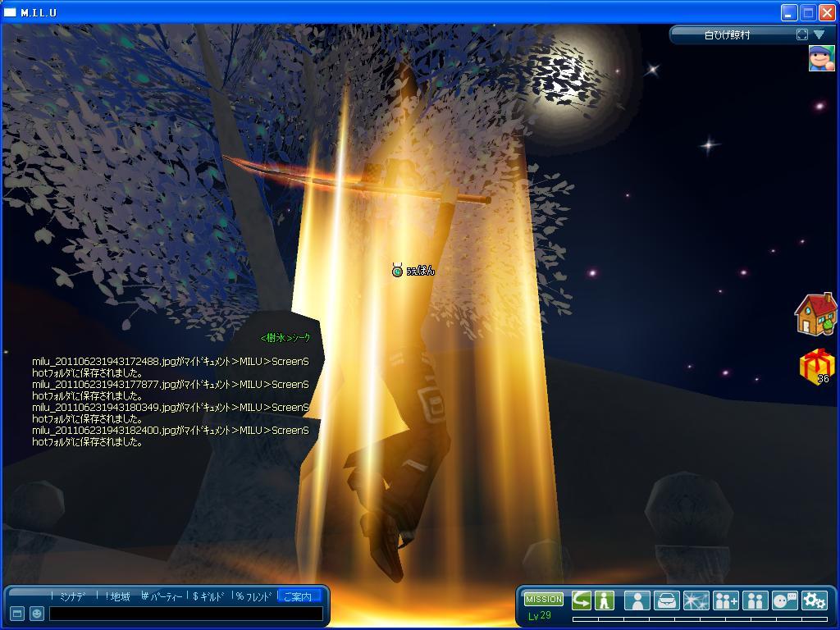Switch to the ギルド chat tab

pos(208,596)
